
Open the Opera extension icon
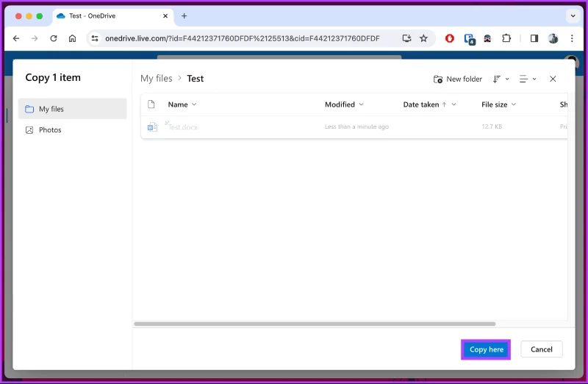(450, 38)
